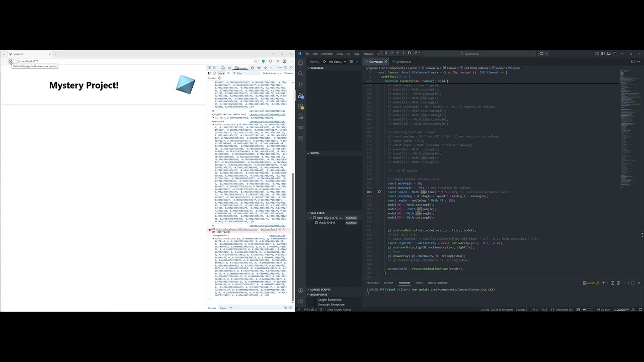The height and width of the screenshot is (362, 644).
Task: Start debugging with green play button
Action: [x=325, y=61]
